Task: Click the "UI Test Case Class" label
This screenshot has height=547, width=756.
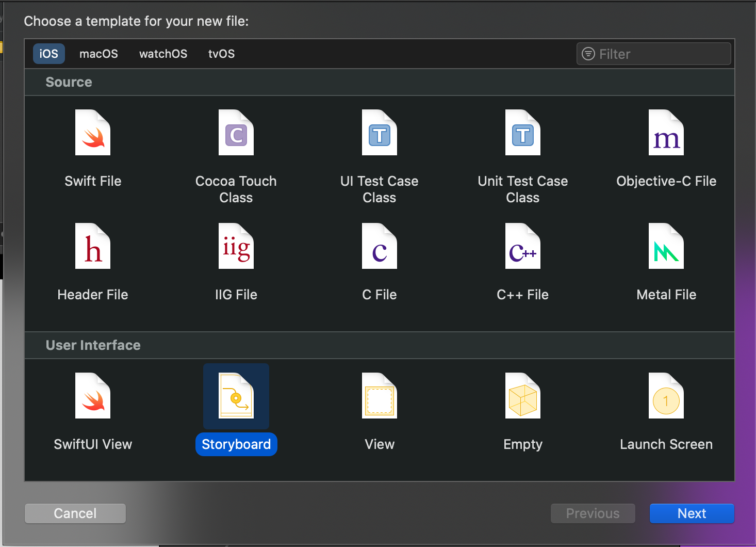Action: (x=380, y=189)
